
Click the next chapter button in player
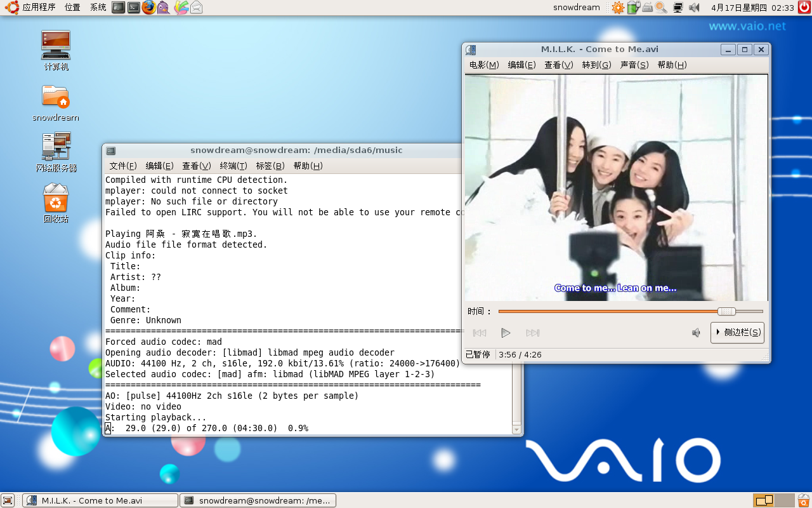(532, 333)
